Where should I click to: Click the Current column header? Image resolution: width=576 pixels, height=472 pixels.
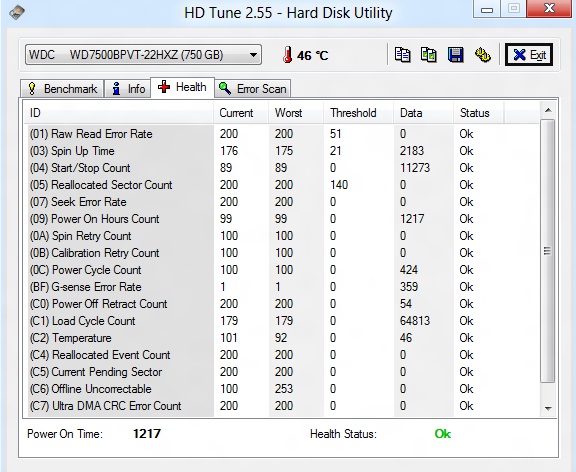(x=236, y=113)
